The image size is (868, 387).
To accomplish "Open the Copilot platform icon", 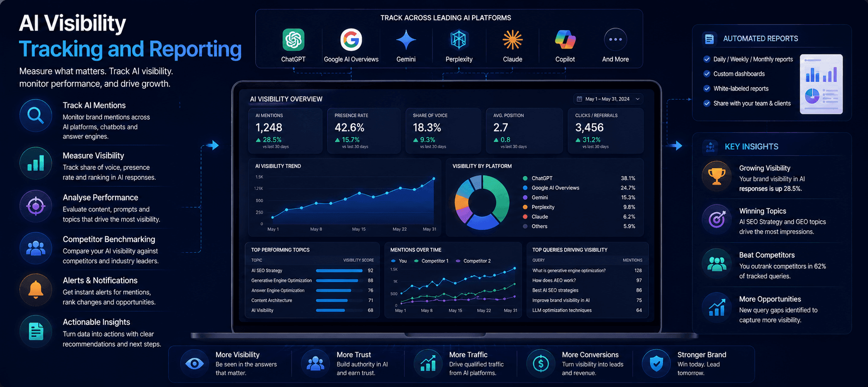I will coord(565,40).
